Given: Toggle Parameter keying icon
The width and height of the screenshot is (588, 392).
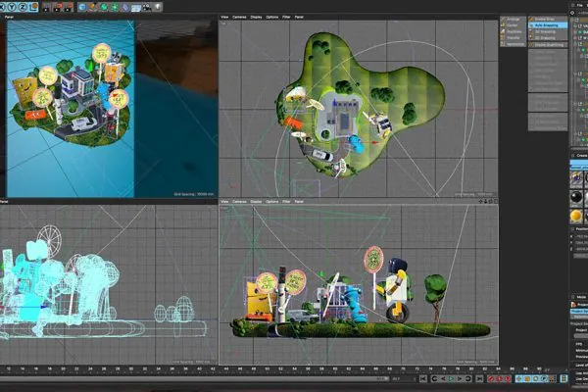Looking at the screenshot, I should click(544, 379).
